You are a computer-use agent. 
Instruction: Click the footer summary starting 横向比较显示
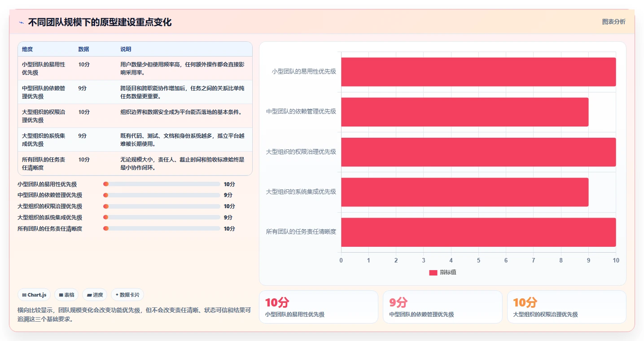pyautogui.click(x=134, y=315)
